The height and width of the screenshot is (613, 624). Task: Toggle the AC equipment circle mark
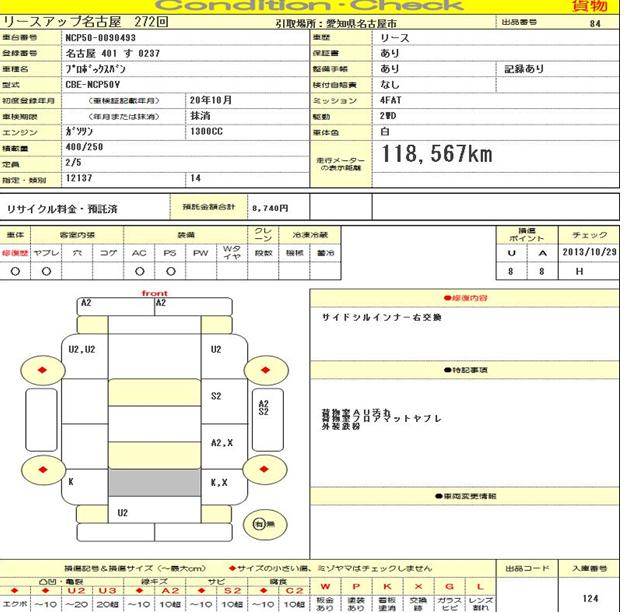(x=139, y=270)
